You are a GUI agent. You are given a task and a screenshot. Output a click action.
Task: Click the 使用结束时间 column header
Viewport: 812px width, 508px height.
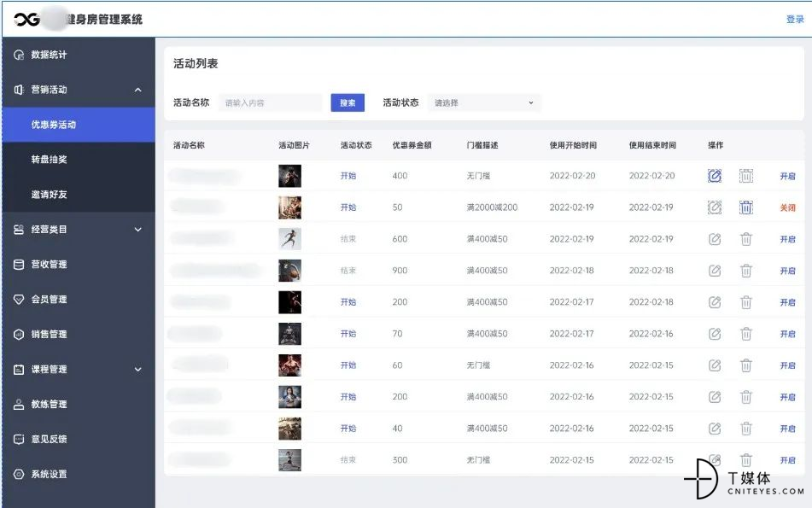(x=652, y=145)
